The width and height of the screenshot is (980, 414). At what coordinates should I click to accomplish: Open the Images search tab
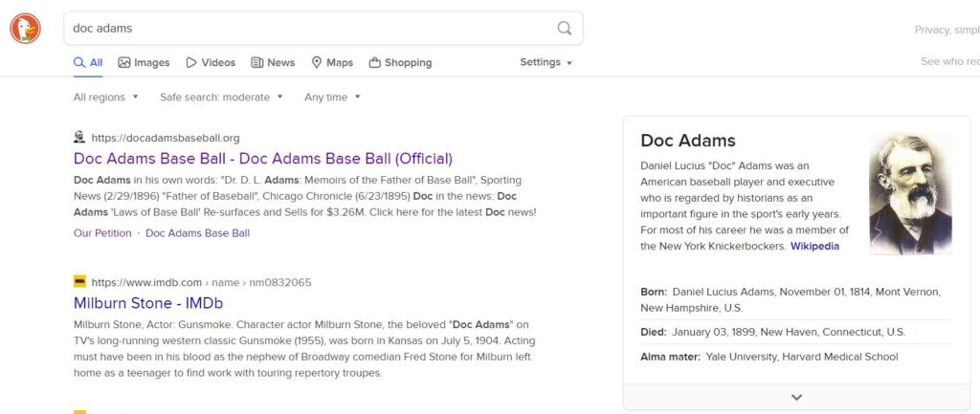pos(144,62)
